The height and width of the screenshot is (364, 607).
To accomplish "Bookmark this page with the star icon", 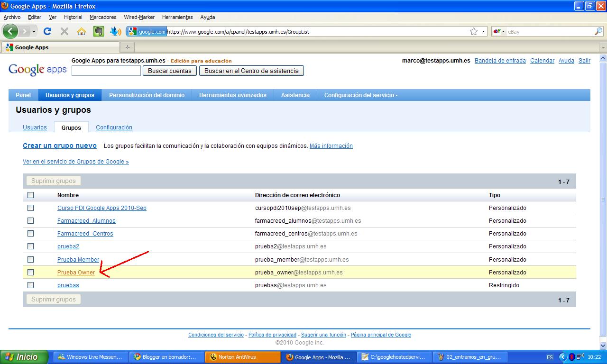I will click(x=473, y=32).
